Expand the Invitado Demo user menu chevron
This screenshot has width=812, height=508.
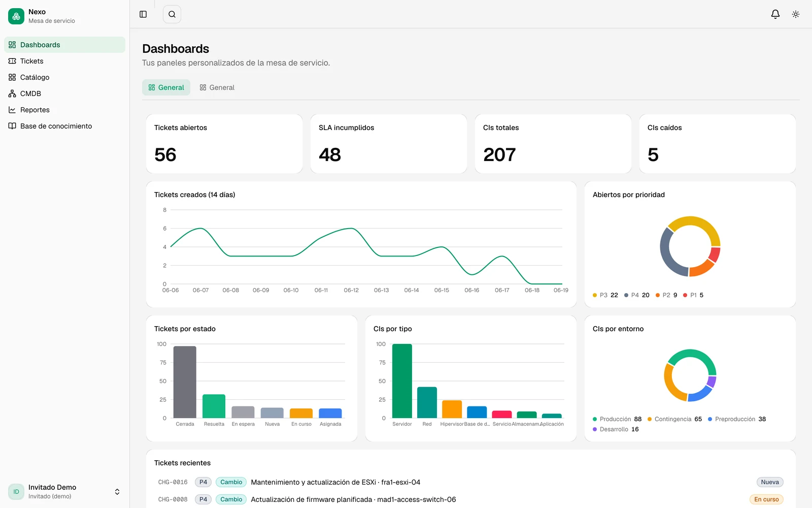(117, 492)
